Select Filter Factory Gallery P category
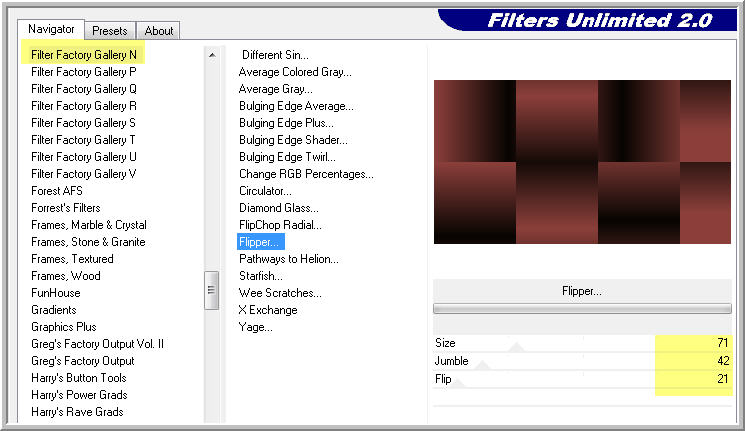Image resolution: width=745 pixels, height=431 pixels. click(84, 72)
